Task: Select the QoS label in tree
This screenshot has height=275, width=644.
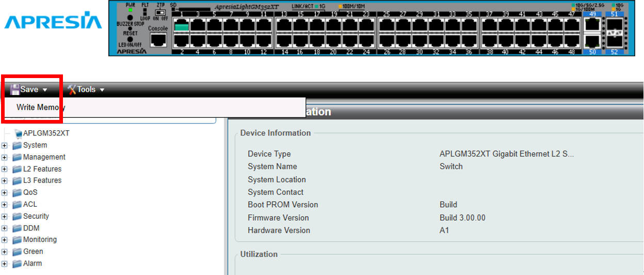Action: 30,192
